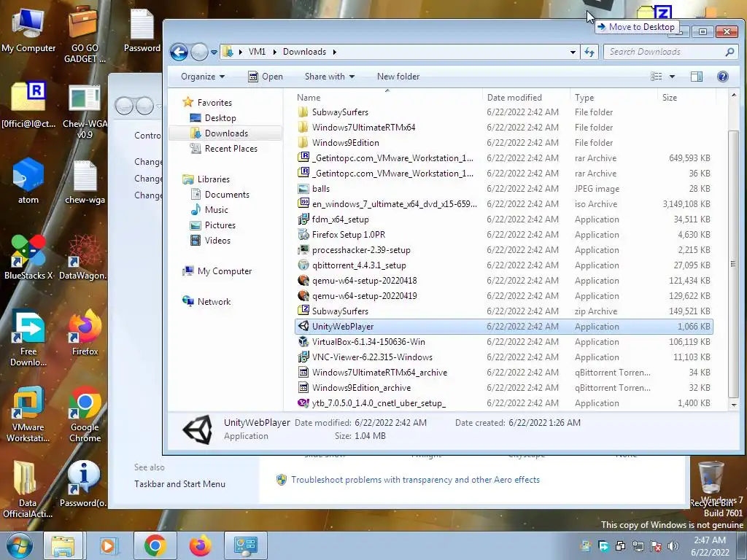Open Organize dropdown menu

click(x=203, y=76)
